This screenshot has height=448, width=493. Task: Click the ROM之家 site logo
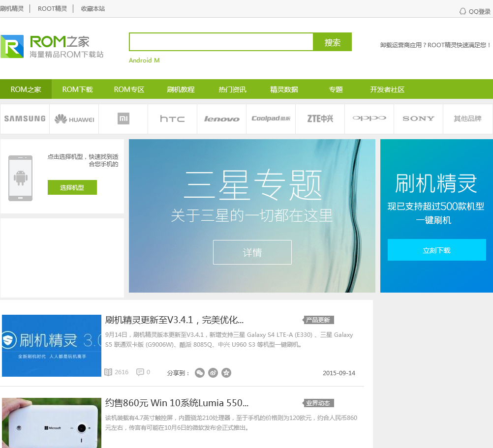tap(52, 47)
